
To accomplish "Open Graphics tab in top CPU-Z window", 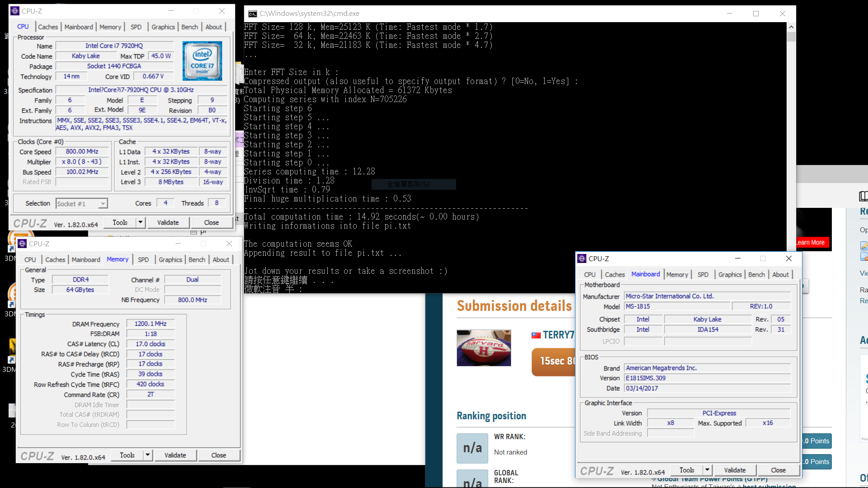I will click(163, 27).
